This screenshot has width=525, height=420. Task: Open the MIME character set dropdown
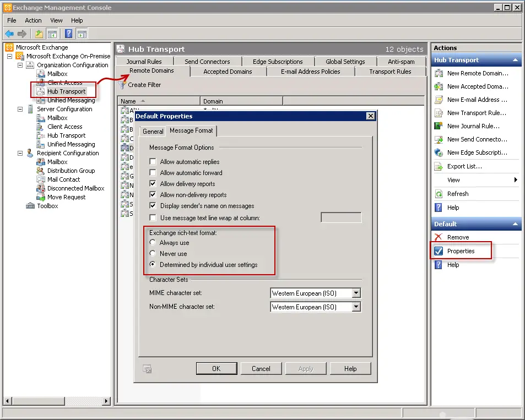356,293
